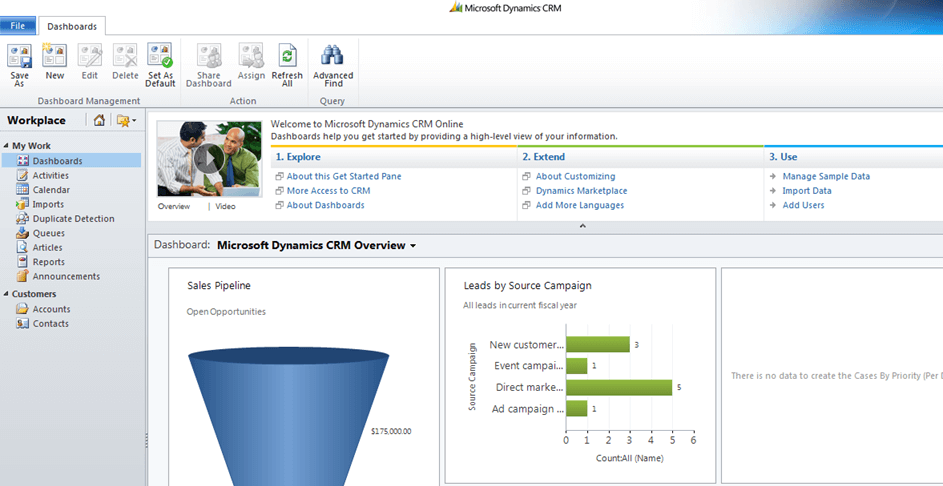Open About Dashboards link
The width and height of the screenshot is (943, 486).
tap(325, 205)
